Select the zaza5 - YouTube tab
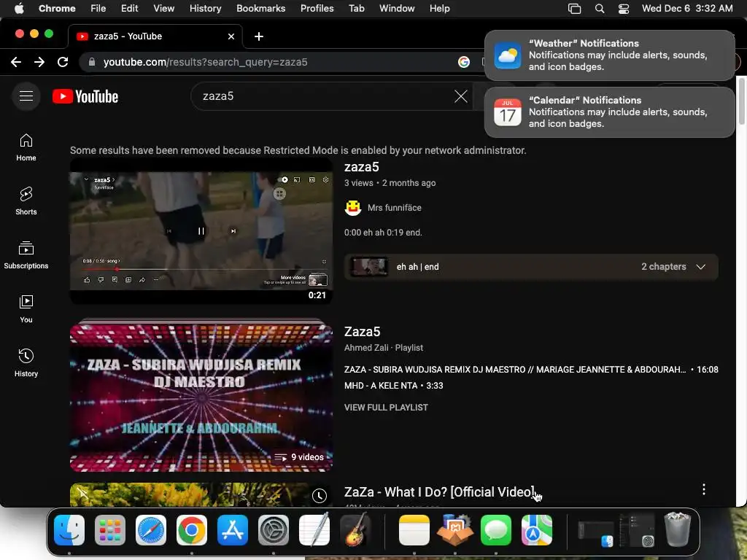747x560 pixels. pos(155,36)
